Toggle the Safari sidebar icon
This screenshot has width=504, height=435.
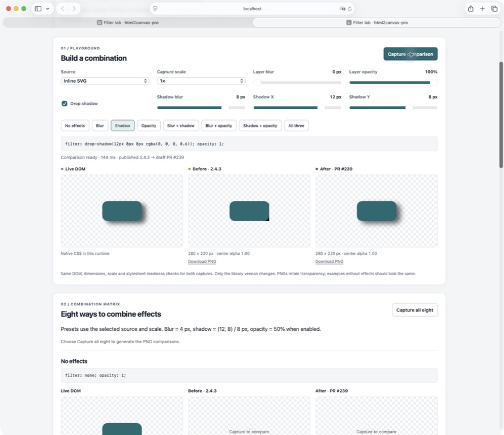click(x=38, y=8)
